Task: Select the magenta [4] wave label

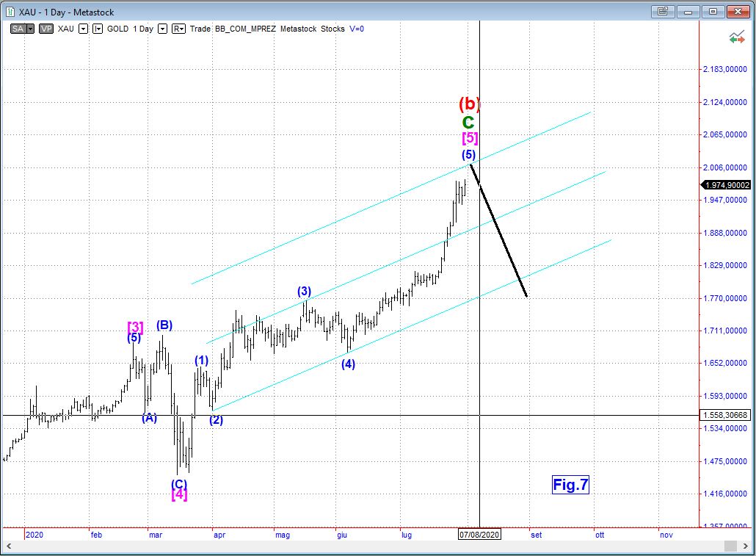Action: (x=179, y=494)
